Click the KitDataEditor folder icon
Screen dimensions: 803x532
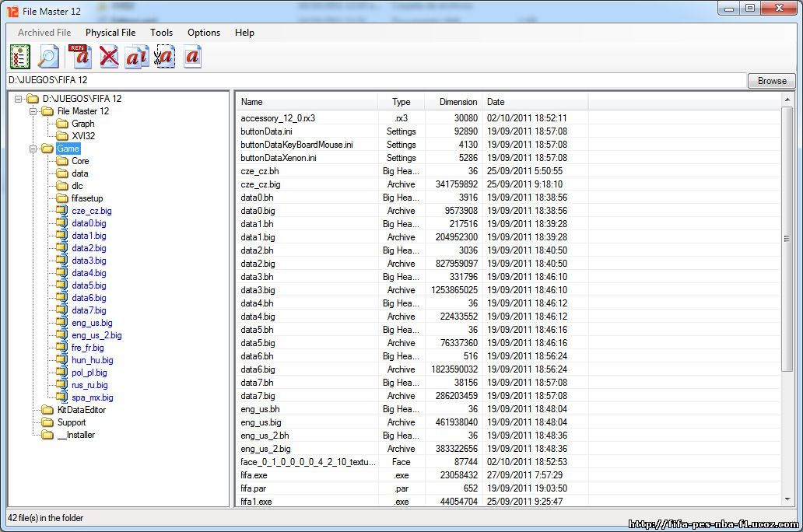[x=47, y=410]
